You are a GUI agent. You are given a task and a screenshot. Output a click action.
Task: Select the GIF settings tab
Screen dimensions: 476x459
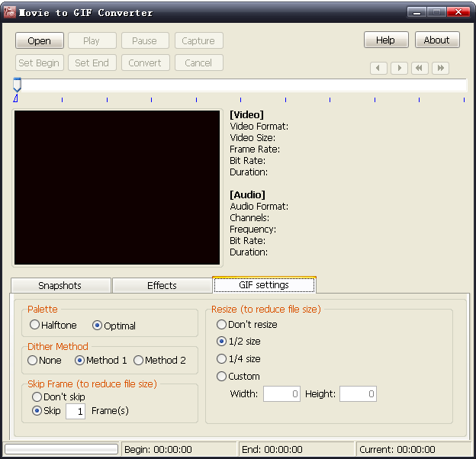pos(264,285)
